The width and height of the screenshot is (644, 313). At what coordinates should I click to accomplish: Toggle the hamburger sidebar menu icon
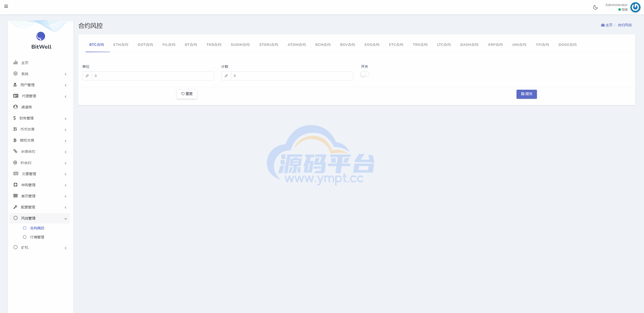[6, 6]
